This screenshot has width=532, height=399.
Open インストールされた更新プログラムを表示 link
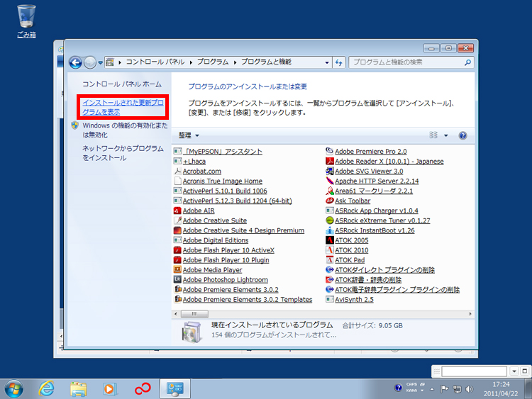pyautogui.click(x=123, y=107)
